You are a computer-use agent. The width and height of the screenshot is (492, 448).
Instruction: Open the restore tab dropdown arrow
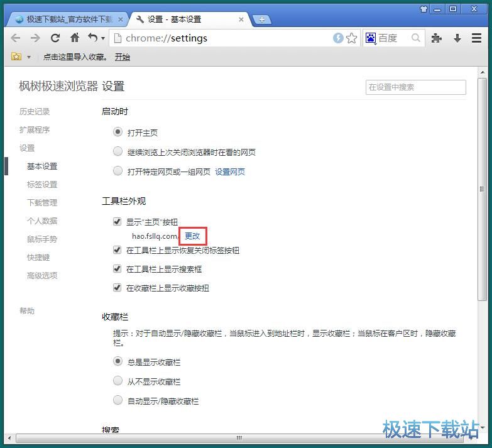(103, 39)
